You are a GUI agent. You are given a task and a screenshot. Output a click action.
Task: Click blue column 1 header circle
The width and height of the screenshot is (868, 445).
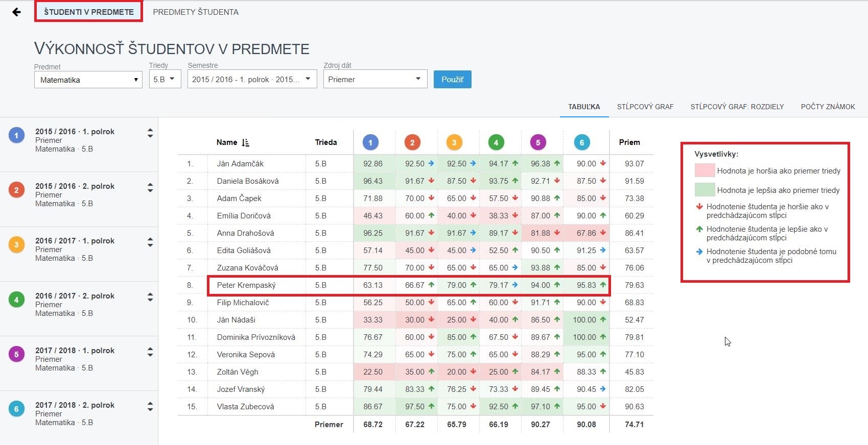pyautogui.click(x=370, y=142)
